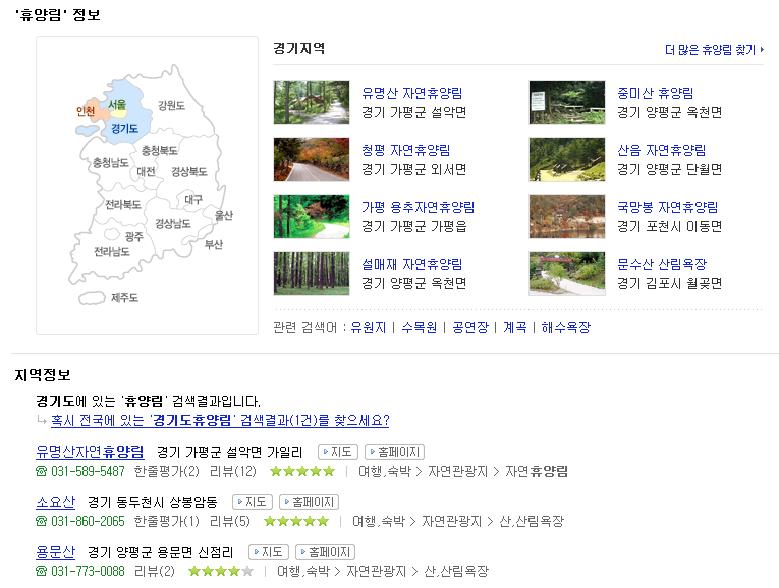Search related keyword 계곡

515,327
